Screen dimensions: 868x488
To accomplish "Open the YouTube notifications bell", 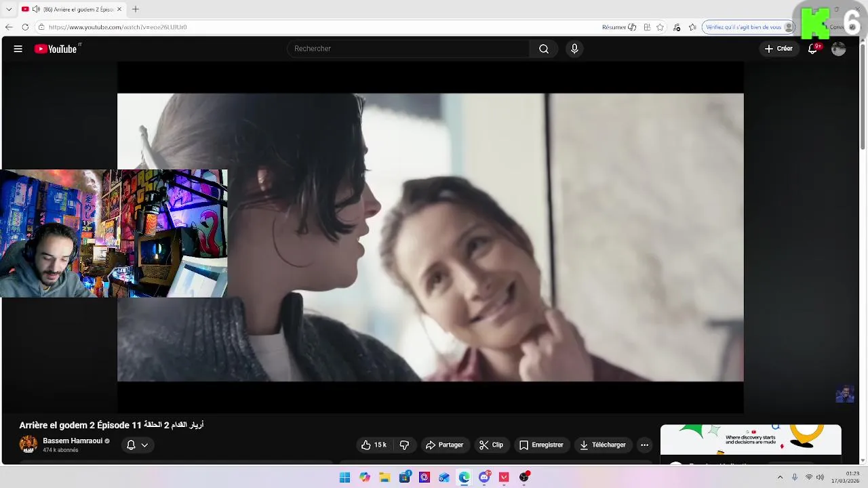I will coord(813,49).
